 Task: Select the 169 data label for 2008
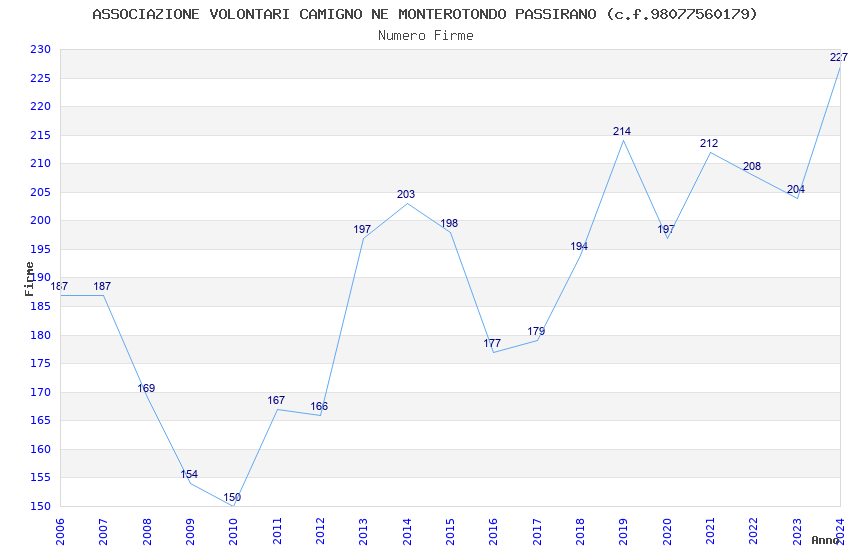[146, 388]
